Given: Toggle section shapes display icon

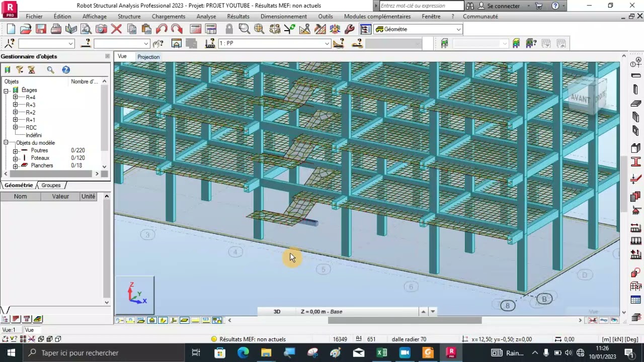Looking at the screenshot, I should pos(163,320).
